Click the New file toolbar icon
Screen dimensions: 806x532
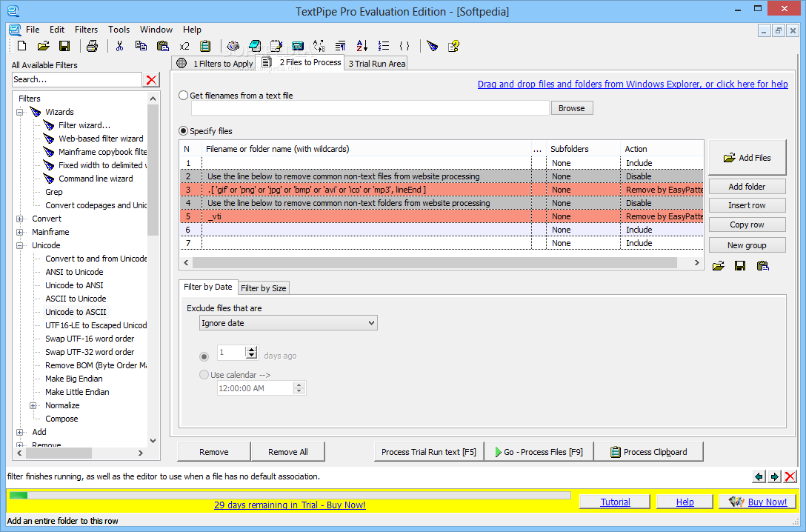pos(21,46)
